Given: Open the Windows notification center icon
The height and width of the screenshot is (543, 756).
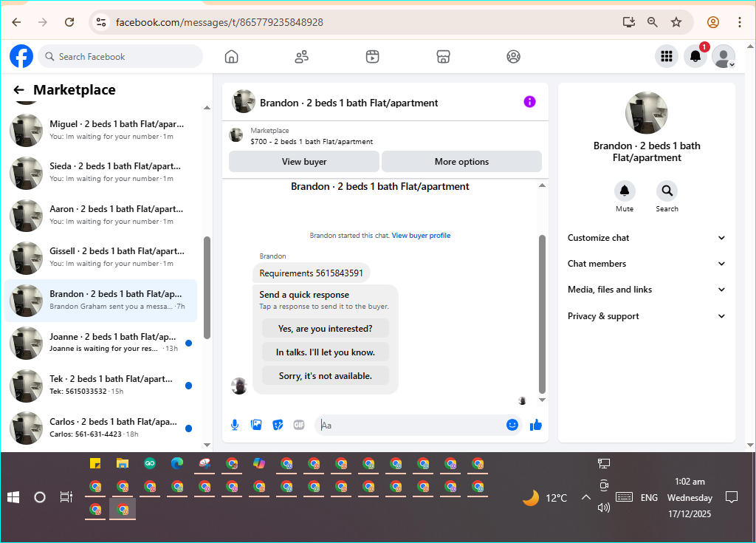Looking at the screenshot, I should (732, 497).
